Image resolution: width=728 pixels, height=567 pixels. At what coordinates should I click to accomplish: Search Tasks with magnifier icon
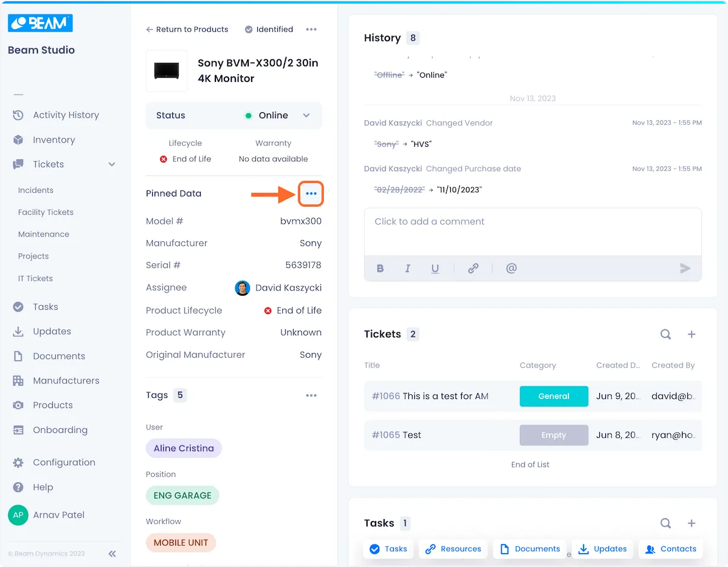[666, 523]
